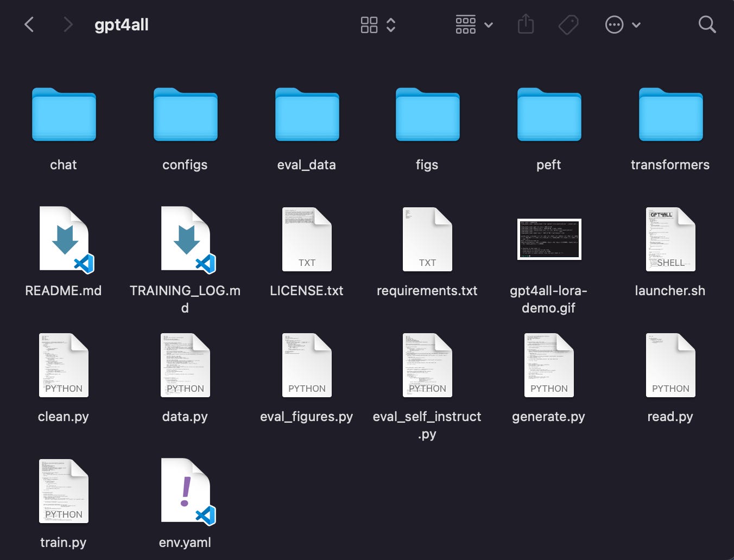Click the 'launcher.sh' file name
The width and height of the screenshot is (734, 560).
click(x=670, y=291)
